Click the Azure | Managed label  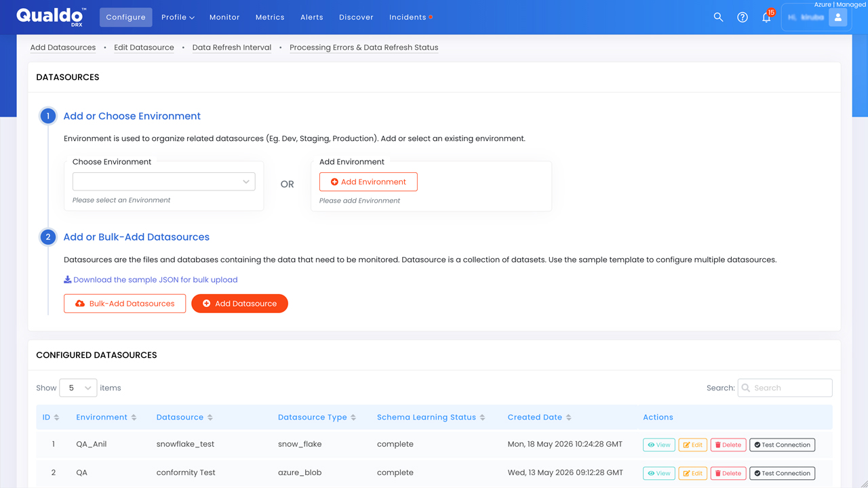click(840, 4)
